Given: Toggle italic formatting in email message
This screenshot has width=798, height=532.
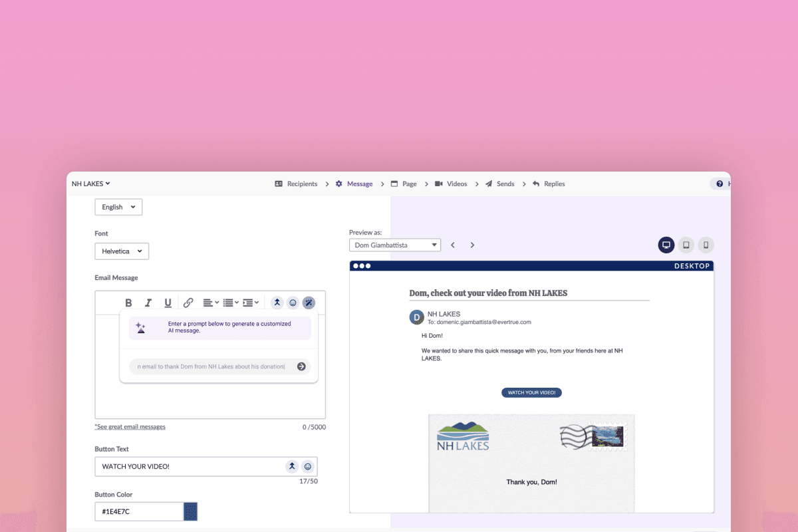Looking at the screenshot, I should point(149,303).
